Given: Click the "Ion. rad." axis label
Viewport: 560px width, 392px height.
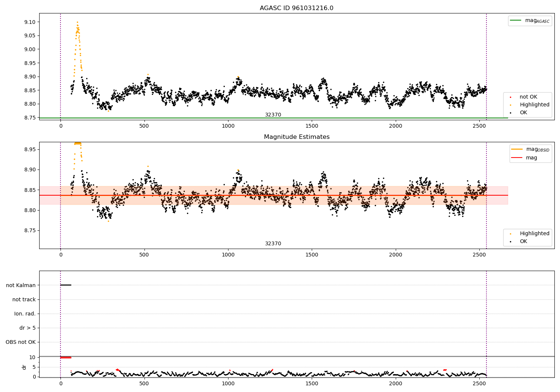Looking at the screenshot, I should [25, 314].
